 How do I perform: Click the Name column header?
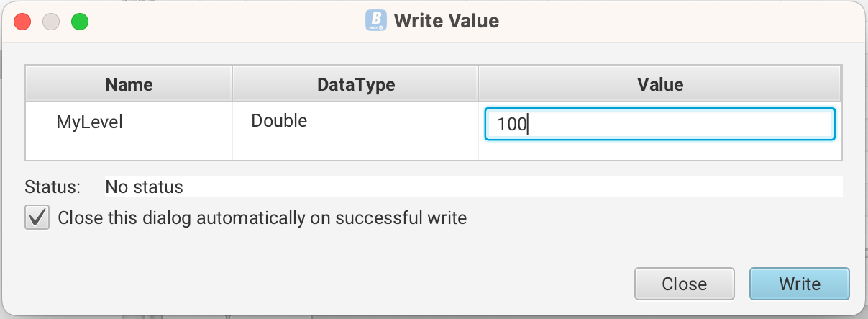[x=129, y=84]
